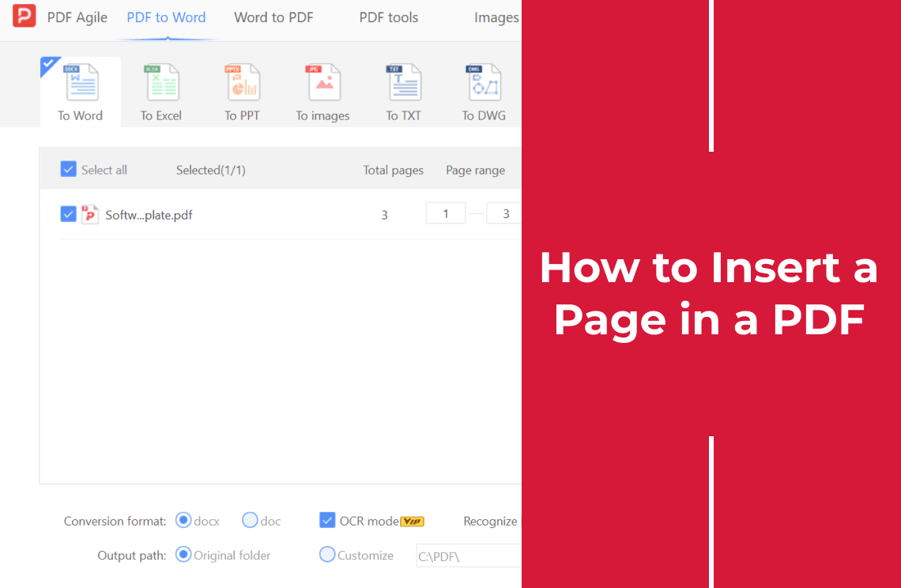Click the PDF Agile logo icon
Screen dimensions: 901x588
(25, 16)
